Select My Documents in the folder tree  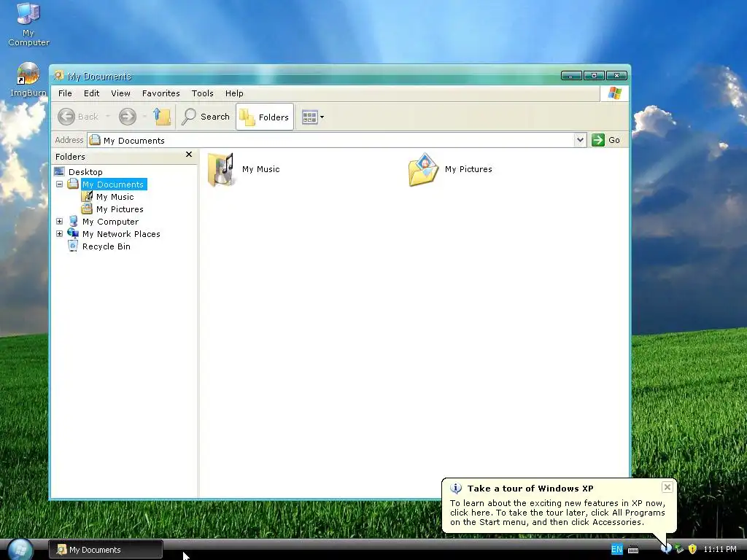coord(113,184)
